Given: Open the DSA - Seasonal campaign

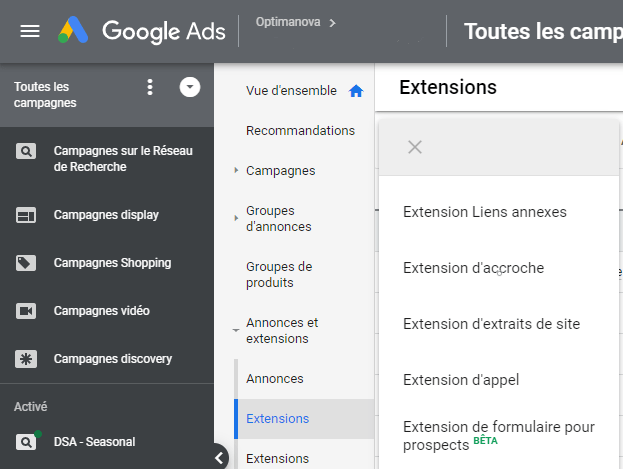Looking at the screenshot, I should point(95,442).
